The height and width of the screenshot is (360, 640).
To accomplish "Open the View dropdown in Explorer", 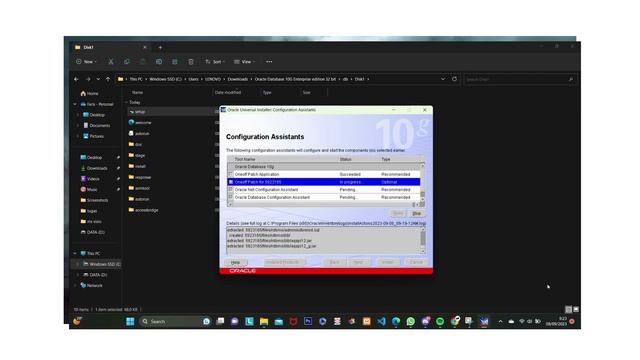I will pos(244,62).
